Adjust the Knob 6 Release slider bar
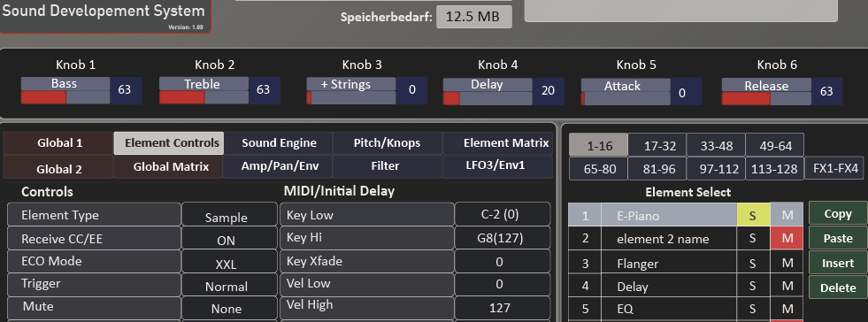This screenshot has height=322, width=868. (766, 99)
